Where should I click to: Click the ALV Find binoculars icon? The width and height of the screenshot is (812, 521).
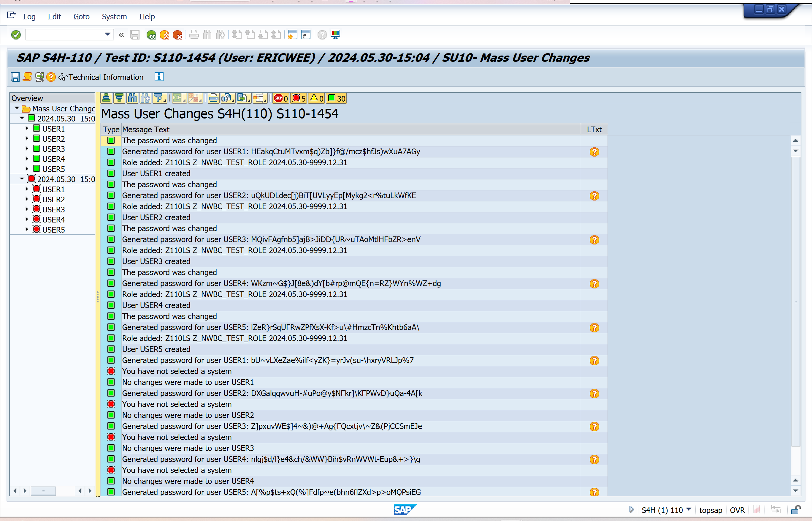pyautogui.click(x=133, y=98)
